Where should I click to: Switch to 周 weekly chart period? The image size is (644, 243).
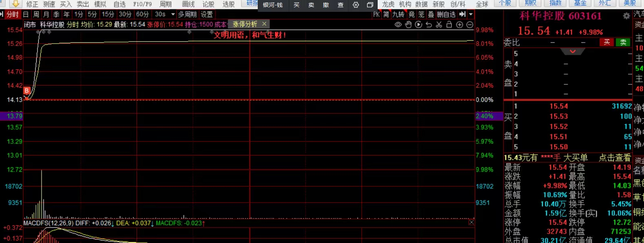(36, 14)
